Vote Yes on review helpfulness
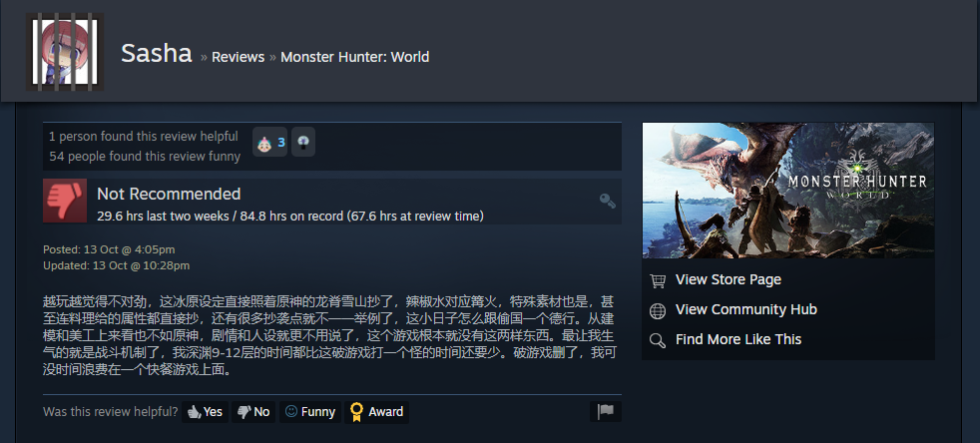The image size is (980, 443). click(x=205, y=412)
